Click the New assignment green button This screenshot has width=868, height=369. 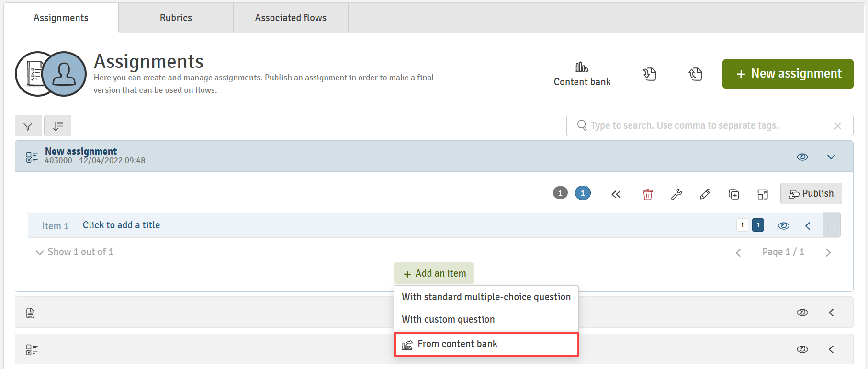[x=788, y=74]
